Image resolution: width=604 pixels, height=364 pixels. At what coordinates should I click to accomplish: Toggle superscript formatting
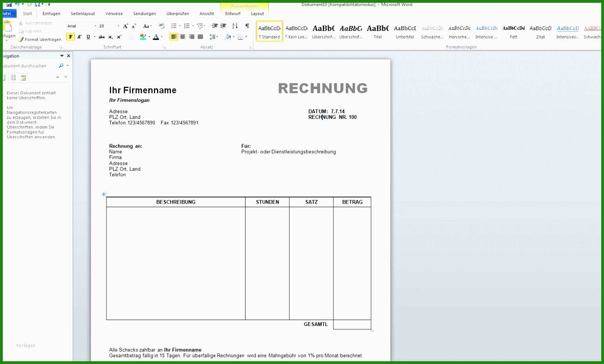[x=119, y=37]
